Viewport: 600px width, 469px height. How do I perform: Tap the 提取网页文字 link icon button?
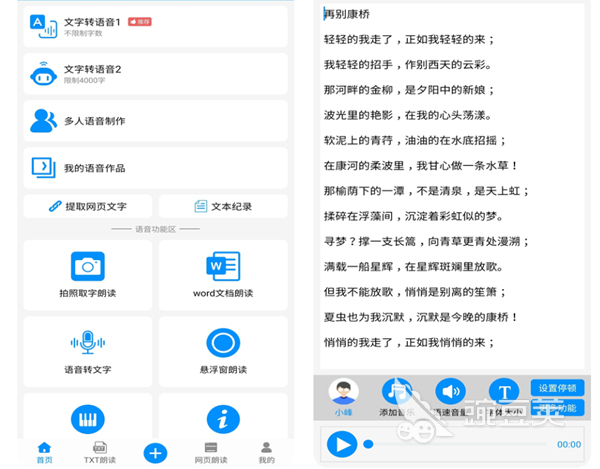coord(88,206)
